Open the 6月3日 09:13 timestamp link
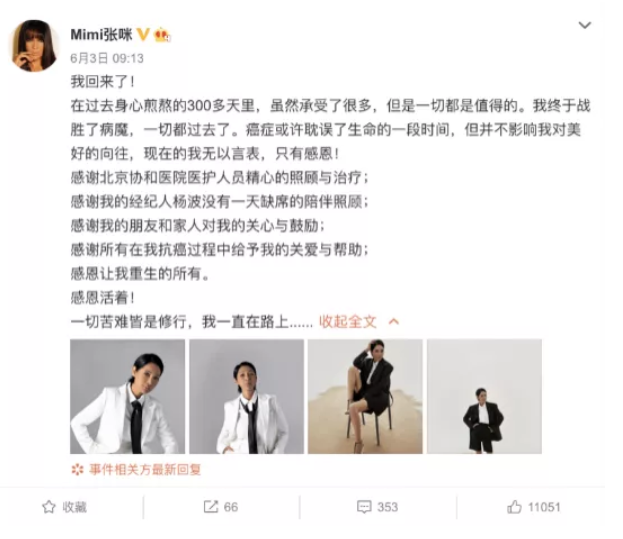Image resolution: width=623 pixels, height=539 pixels. pos(107,58)
